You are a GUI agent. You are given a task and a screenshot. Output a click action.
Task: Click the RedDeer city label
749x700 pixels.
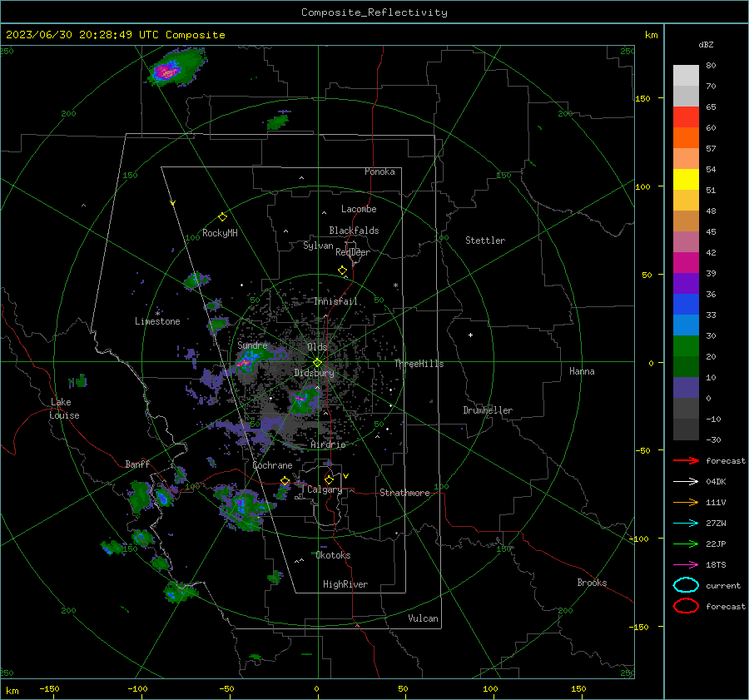pos(353,252)
